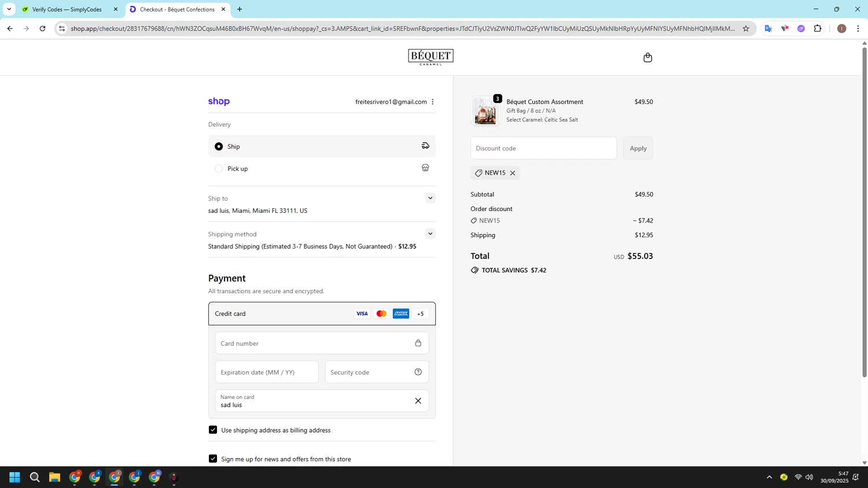The image size is (868, 488).
Task: Open the shopping bag cart icon
Action: [x=648, y=57]
